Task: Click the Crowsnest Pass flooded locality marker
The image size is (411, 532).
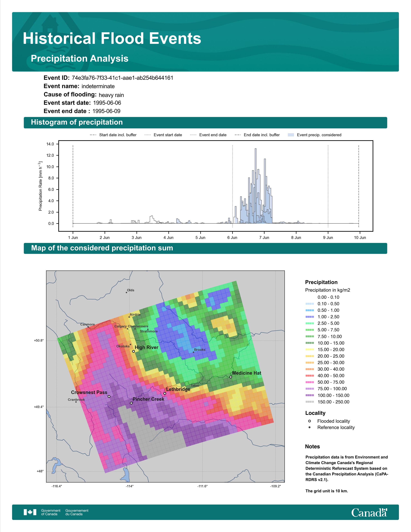Action: pyautogui.click(x=109, y=396)
